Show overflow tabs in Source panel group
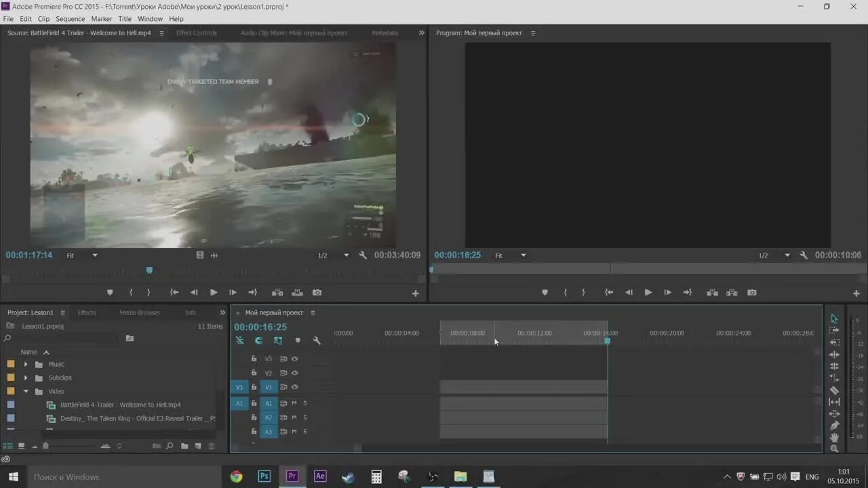This screenshot has width=868, height=488. point(421,33)
